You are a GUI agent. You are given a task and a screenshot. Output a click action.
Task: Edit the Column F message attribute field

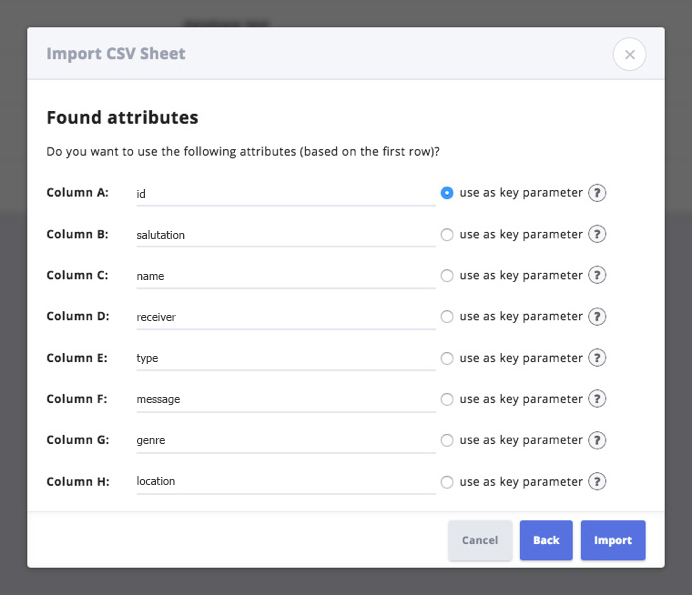pos(285,399)
